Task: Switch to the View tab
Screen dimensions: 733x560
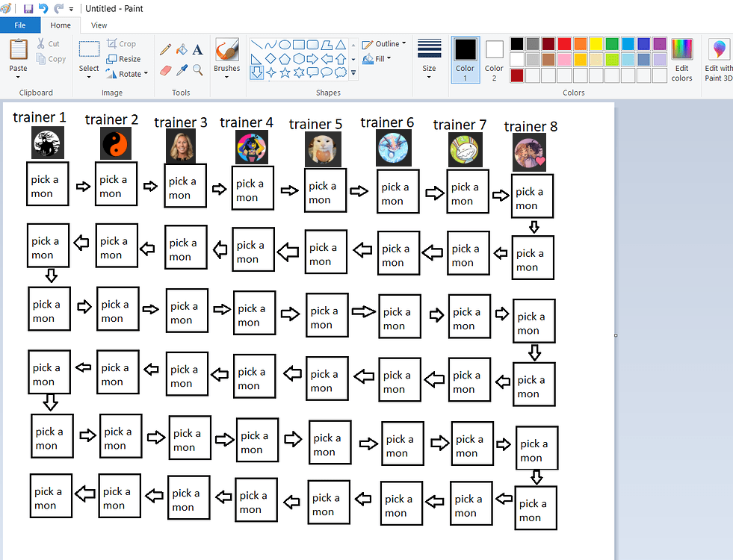Action: point(99,25)
